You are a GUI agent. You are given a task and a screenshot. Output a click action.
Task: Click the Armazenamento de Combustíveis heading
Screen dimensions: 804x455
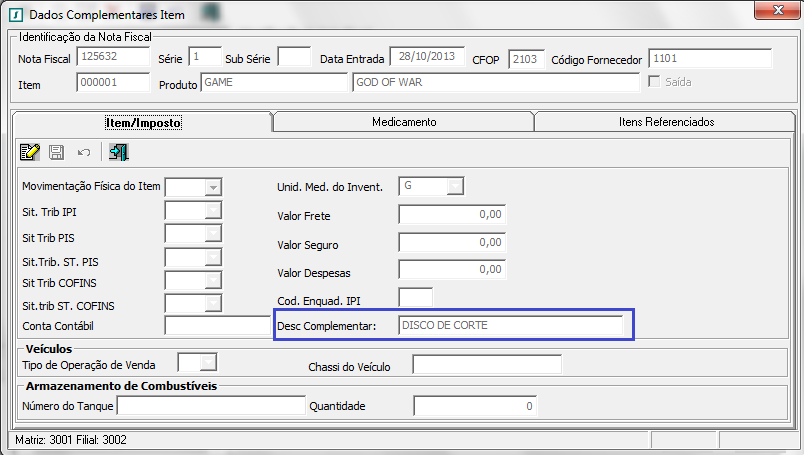click(x=122, y=386)
